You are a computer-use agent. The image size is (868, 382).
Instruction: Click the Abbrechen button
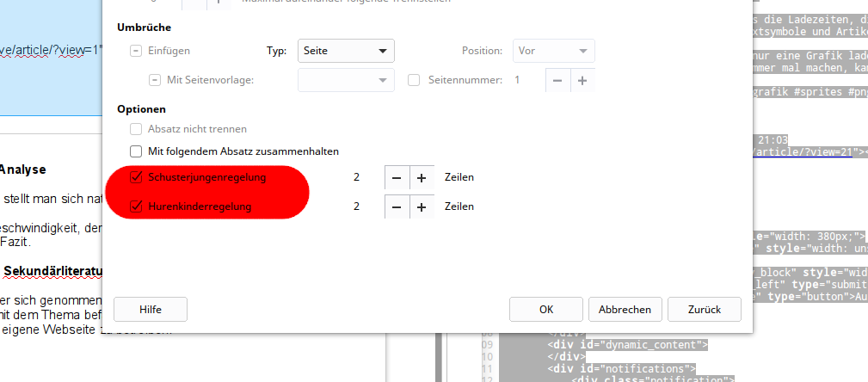[x=625, y=309]
